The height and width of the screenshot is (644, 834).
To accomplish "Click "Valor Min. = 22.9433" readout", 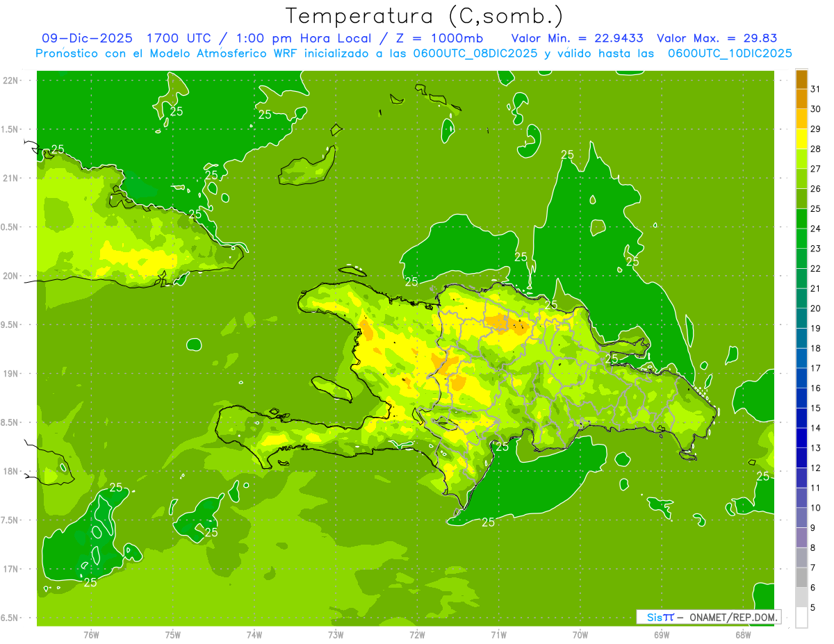I will coord(577,38).
